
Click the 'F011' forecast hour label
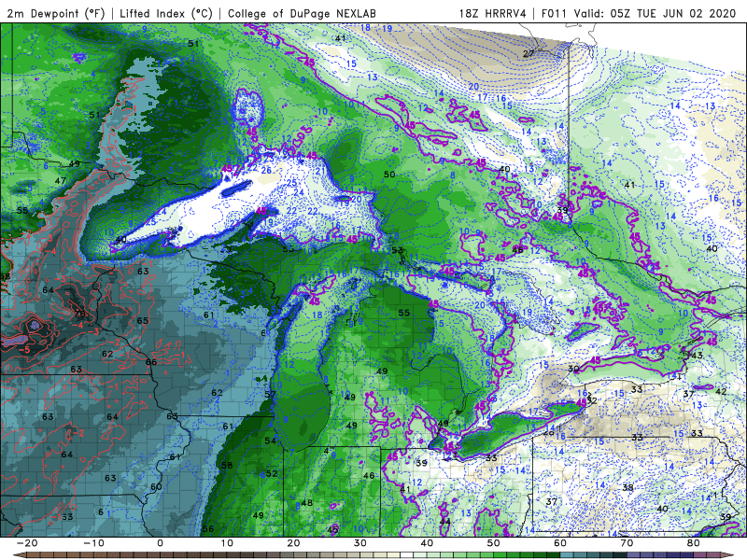(555, 14)
